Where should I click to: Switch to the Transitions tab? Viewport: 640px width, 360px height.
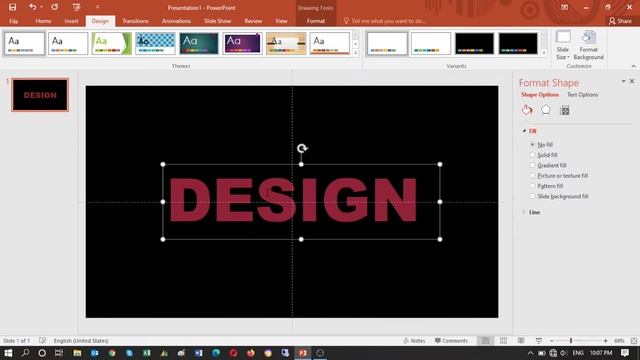[x=136, y=21]
